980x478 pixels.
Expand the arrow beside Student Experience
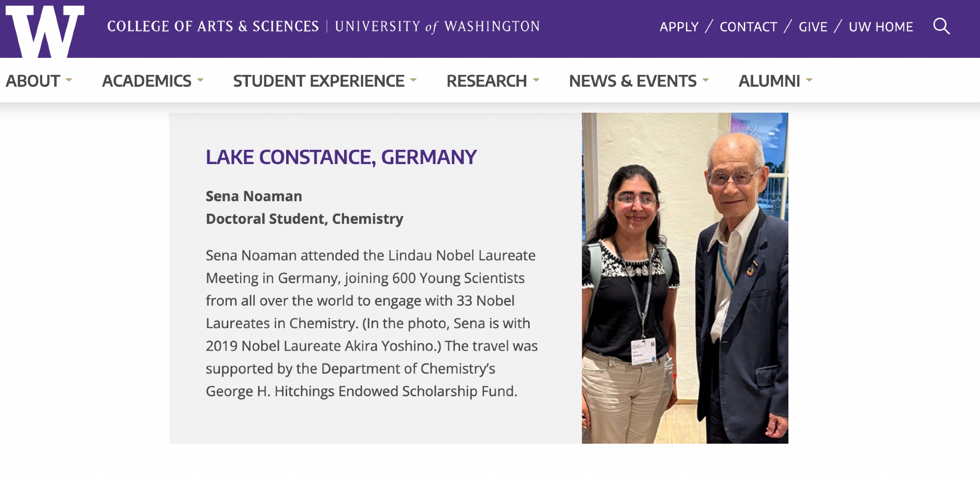[413, 80]
